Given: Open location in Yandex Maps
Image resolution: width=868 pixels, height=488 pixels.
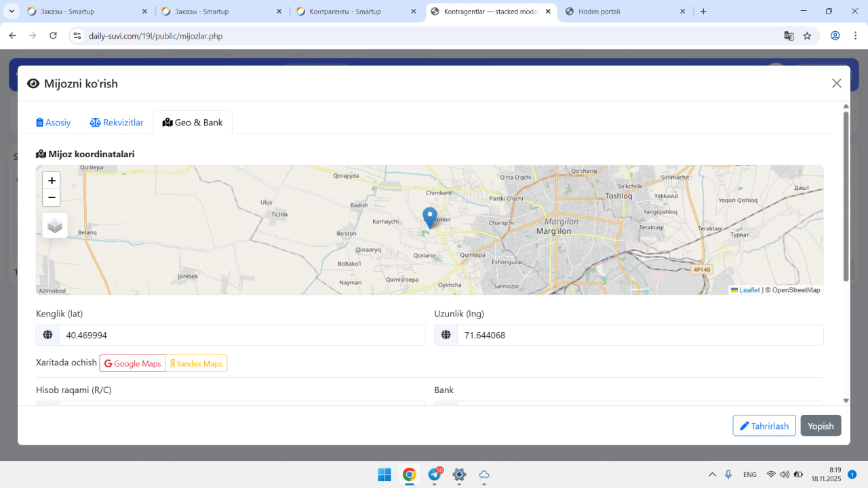Looking at the screenshot, I should [x=197, y=364].
